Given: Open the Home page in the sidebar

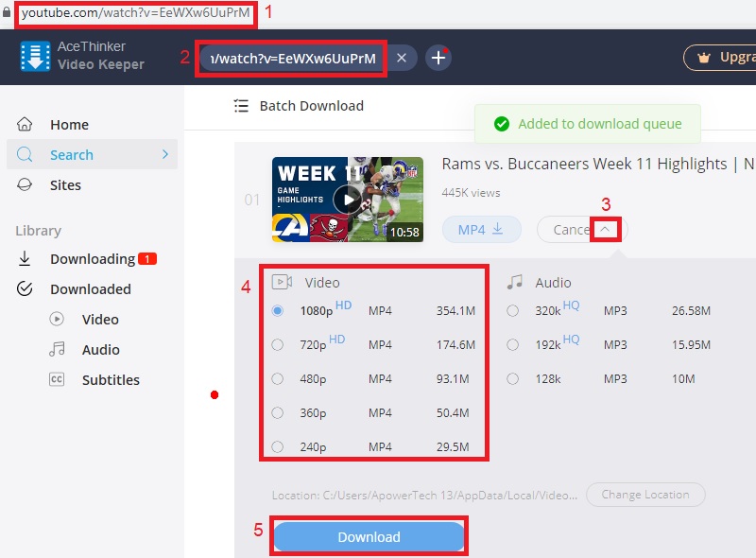Looking at the screenshot, I should point(92,125).
